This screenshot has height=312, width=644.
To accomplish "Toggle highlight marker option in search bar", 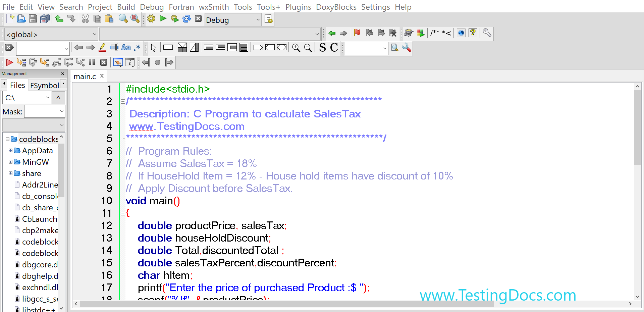I will point(103,48).
